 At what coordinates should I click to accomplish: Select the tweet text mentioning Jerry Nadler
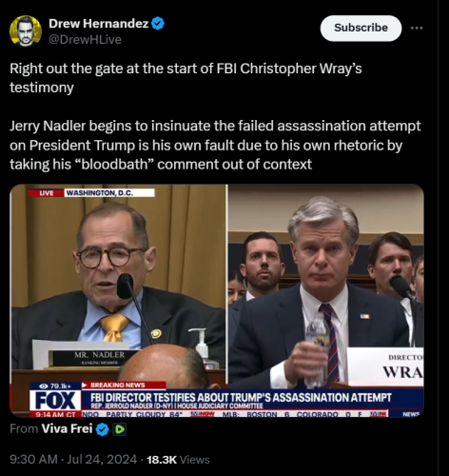215,145
